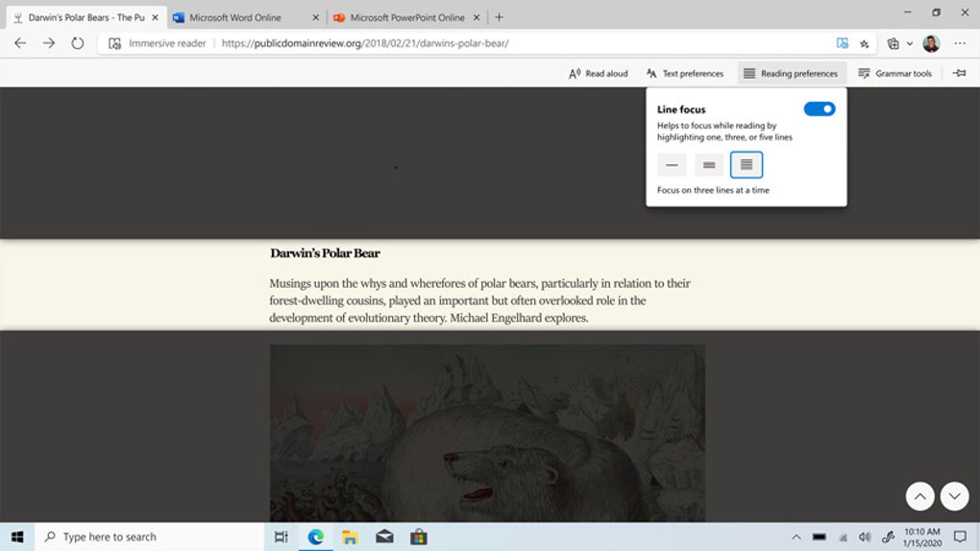This screenshot has width=980, height=551.
Task: Close the Microsoft PowerPoint Online tab
Action: point(477,17)
